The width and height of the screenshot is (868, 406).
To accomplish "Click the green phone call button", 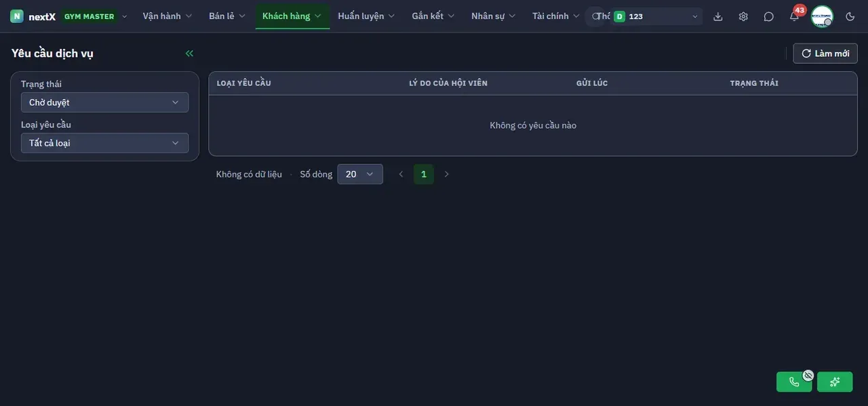I will [x=794, y=382].
